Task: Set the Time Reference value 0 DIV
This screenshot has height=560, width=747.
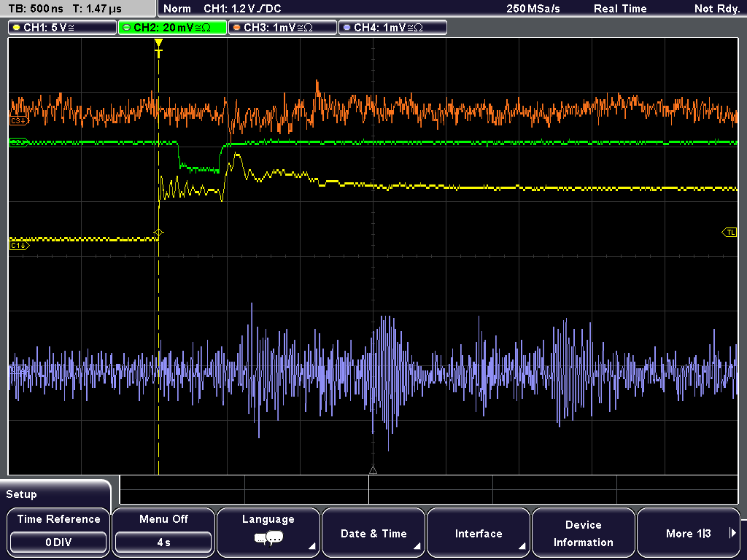Action: point(58,542)
